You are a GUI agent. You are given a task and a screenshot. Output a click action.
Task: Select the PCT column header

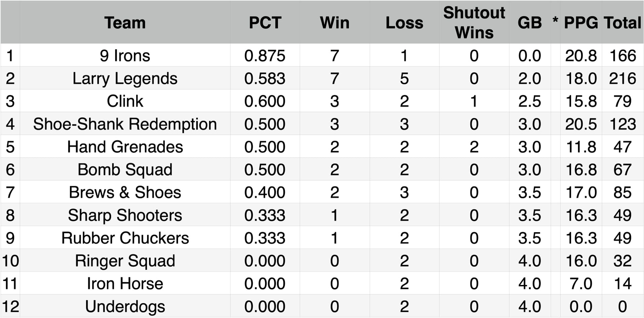[x=265, y=23]
